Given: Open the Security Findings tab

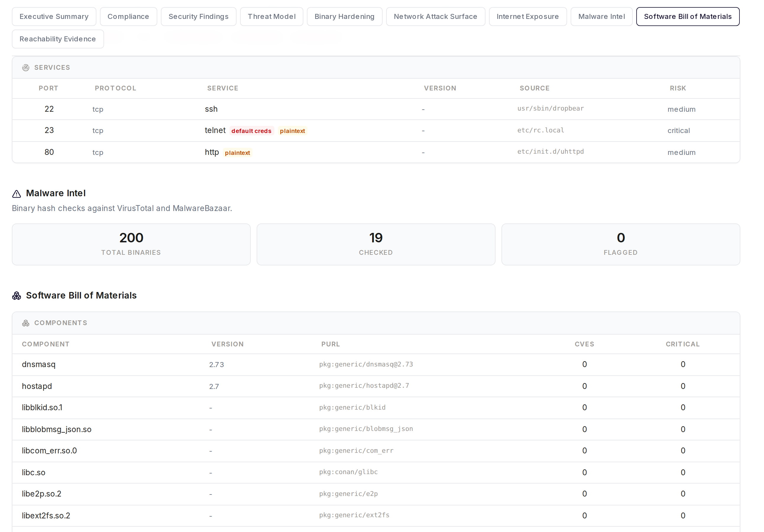Looking at the screenshot, I should [x=198, y=17].
